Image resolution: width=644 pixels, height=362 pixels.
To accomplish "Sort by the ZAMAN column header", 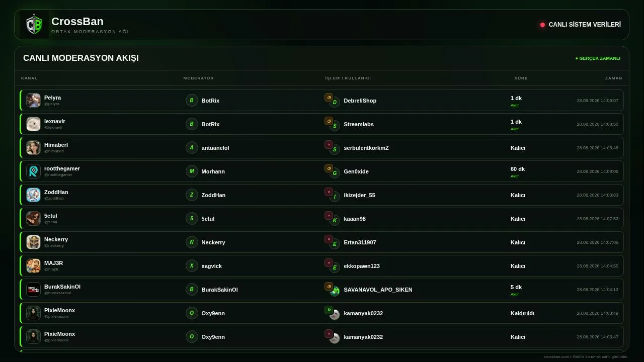I will pos(613,78).
